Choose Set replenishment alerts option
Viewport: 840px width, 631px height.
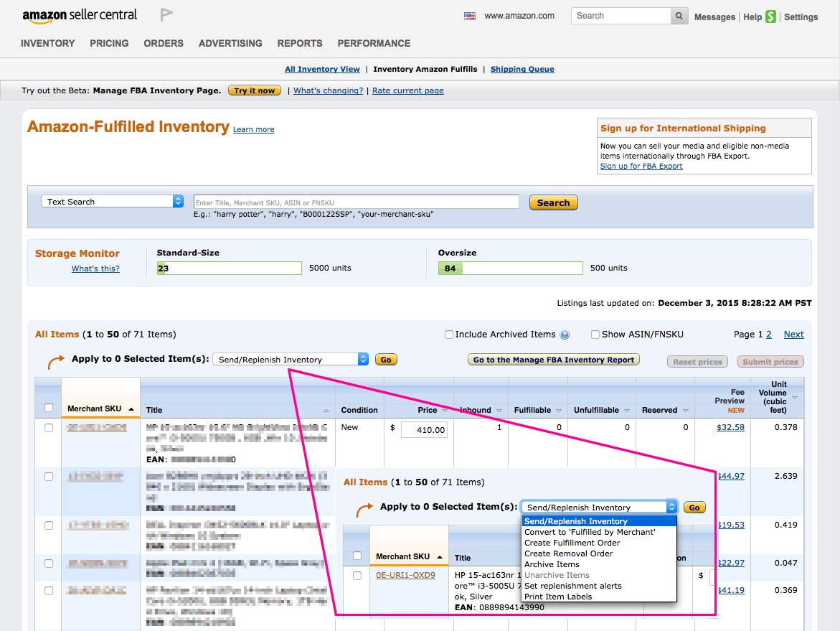(x=599, y=586)
